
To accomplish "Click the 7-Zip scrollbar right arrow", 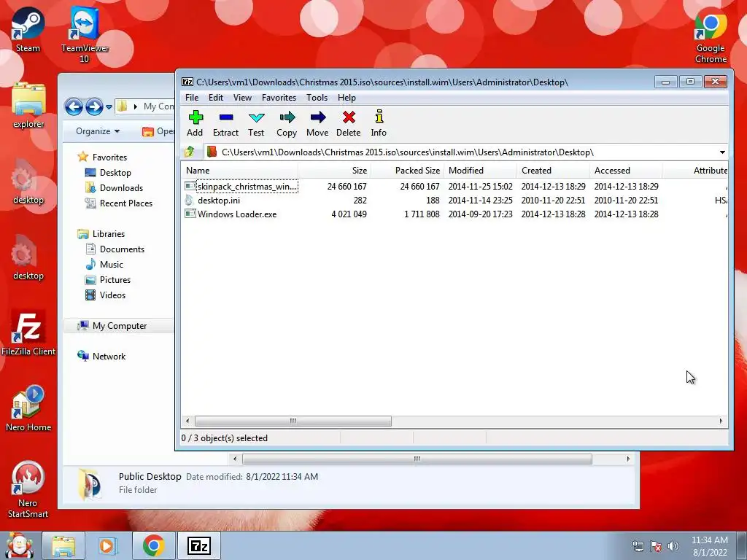I will pos(721,421).
